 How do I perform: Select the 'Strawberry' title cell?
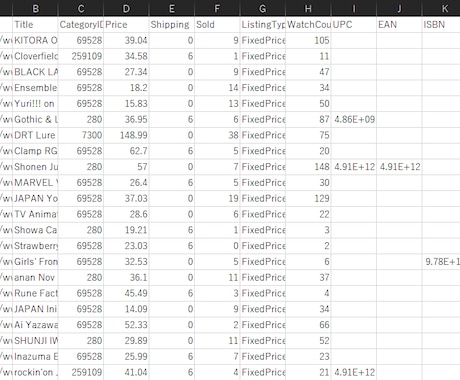(35, 246)
